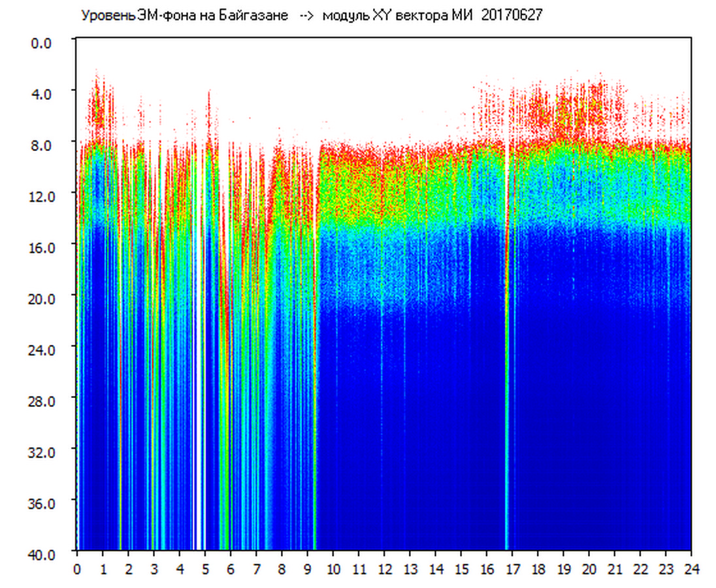Click the chart title text at top

[x=311, y=16]
